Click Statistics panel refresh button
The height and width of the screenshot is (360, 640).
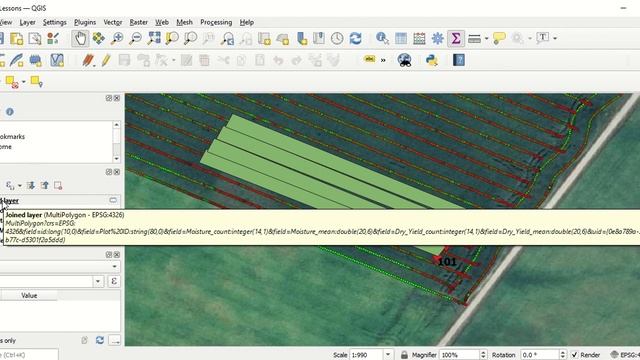click(100, 340)
